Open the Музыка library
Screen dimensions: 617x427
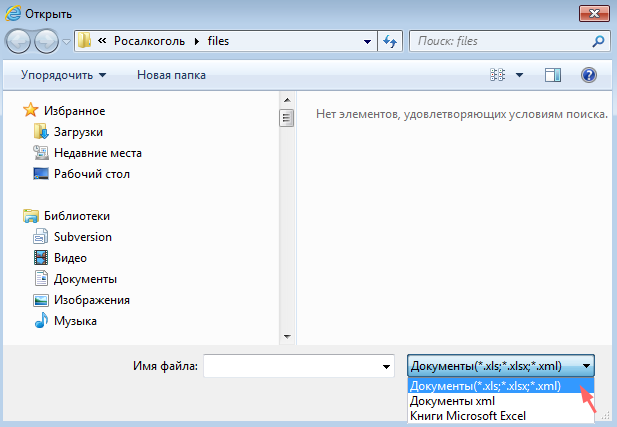pos(75,321)
